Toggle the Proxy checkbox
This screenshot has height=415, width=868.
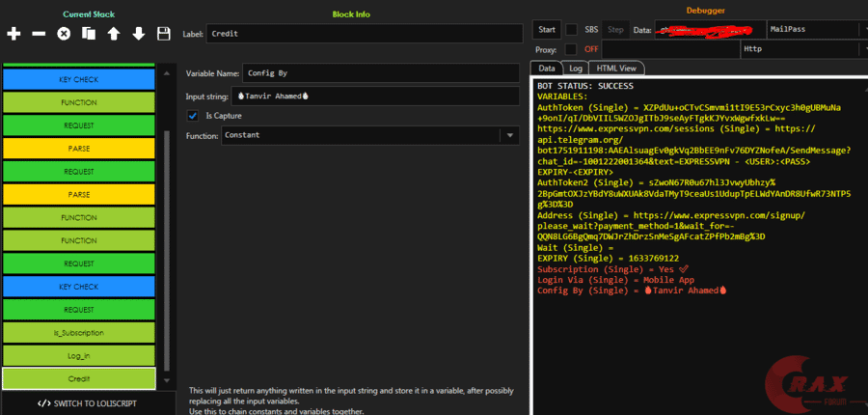572,48
